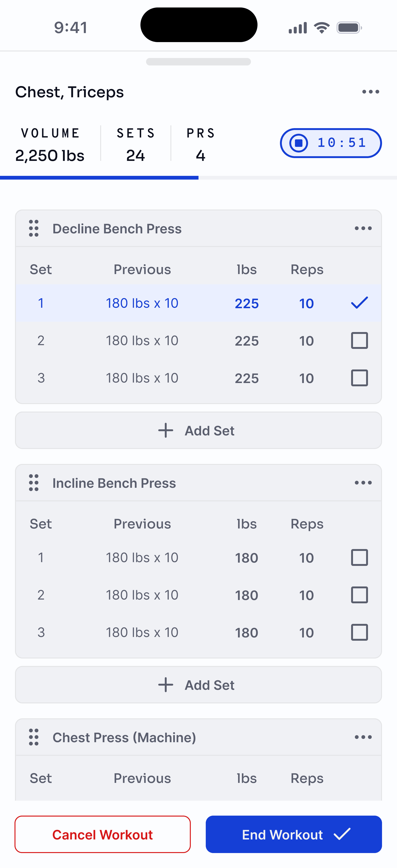
Task: Edit the reps field for Incline set 2
Action: tap(306, 595)
